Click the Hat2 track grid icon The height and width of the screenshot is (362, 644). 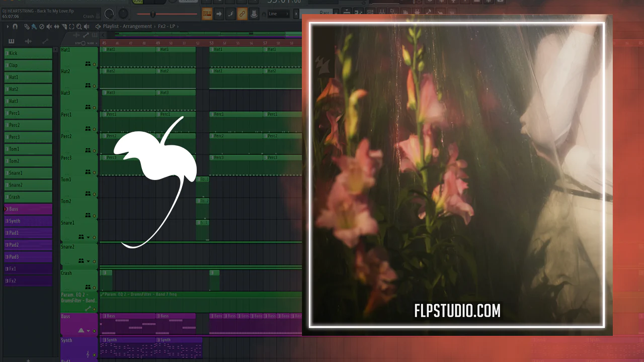88,86
